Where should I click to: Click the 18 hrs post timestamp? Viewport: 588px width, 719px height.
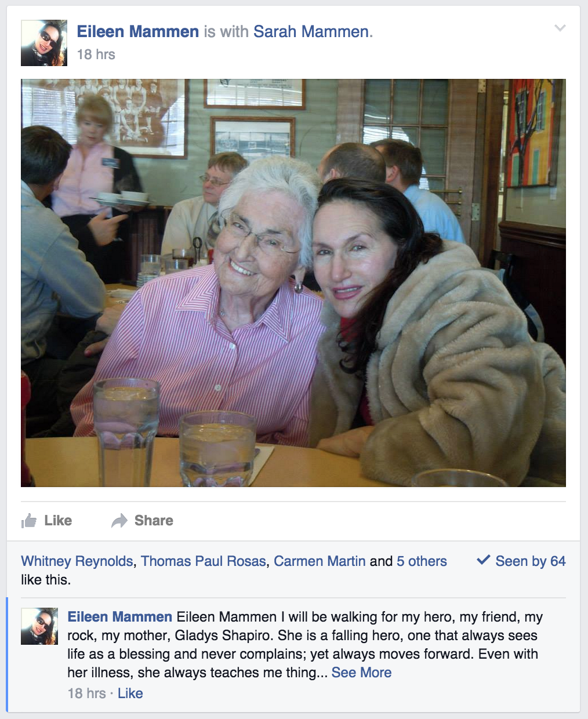[96, 55]
